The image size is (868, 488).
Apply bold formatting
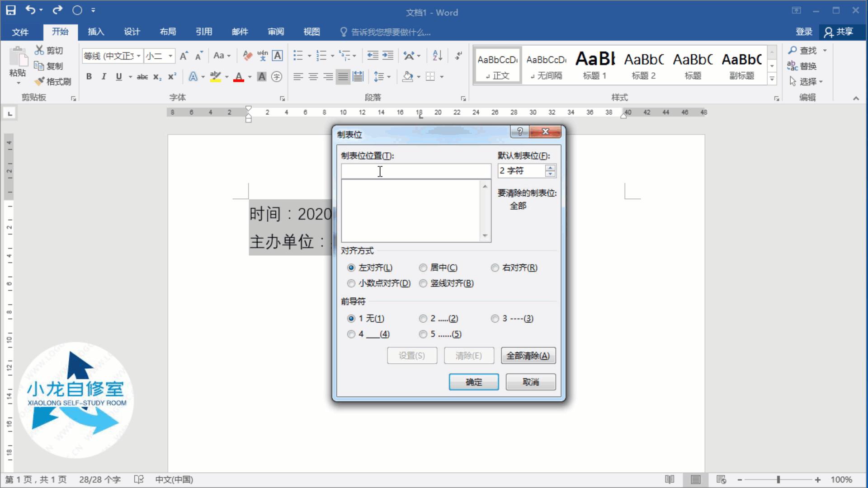89,77
